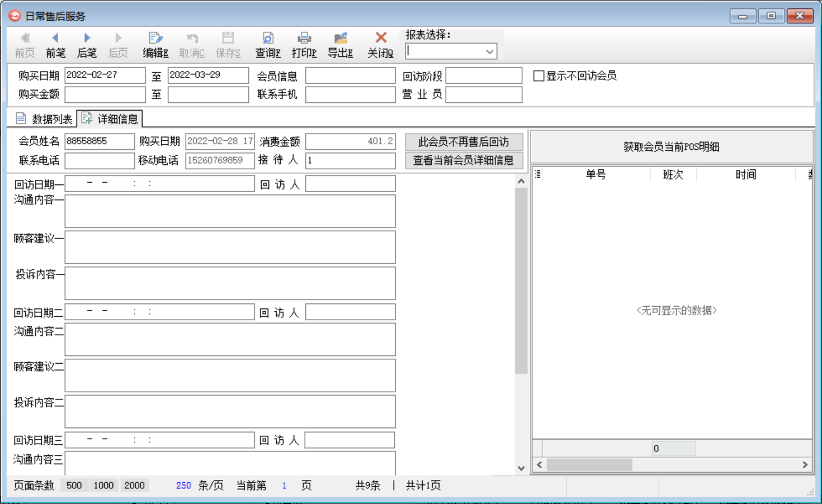Click the 顾客建议一 text area

[x=230, y=247]
